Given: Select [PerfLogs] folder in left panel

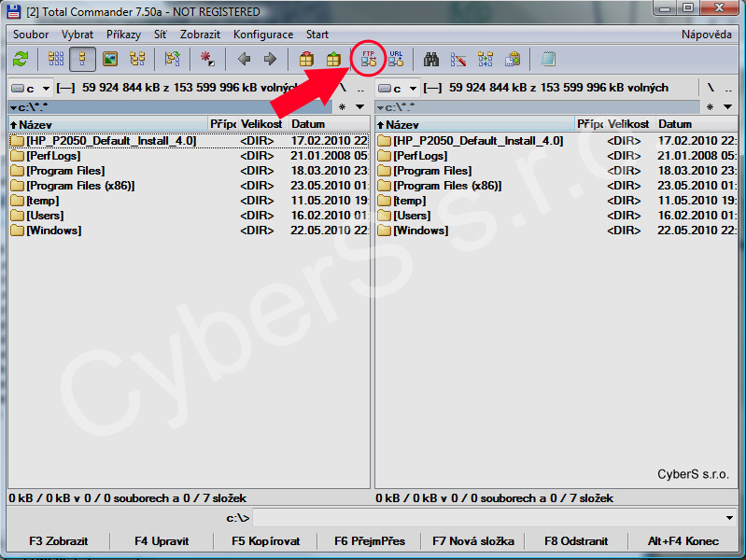Looking at the screenshot, I should tap(189, 156).
